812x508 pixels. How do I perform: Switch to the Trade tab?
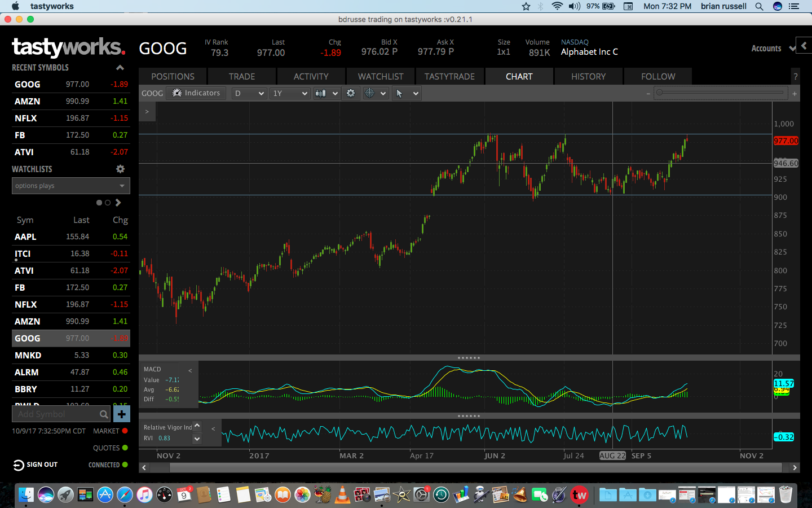[242, 76]
